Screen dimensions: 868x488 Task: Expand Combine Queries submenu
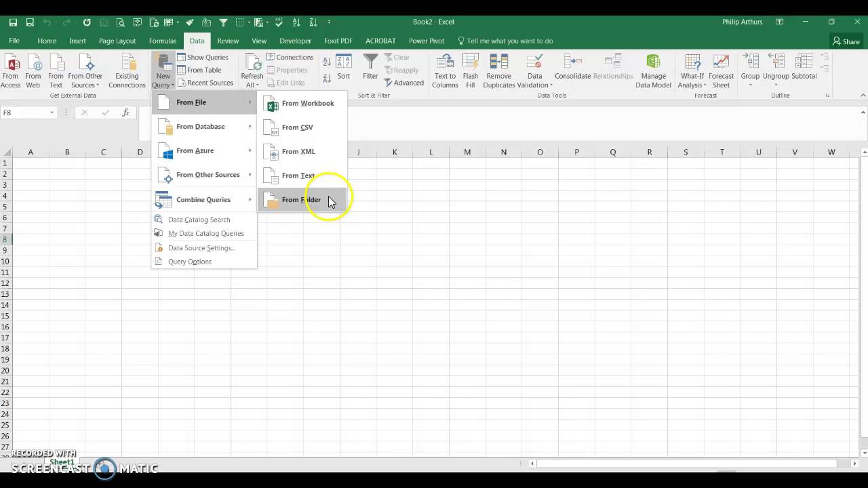(204, 200)
